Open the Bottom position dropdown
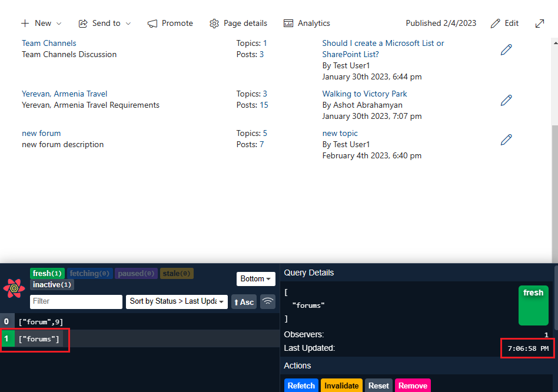The image size is (558, 392). pos(255,279)
